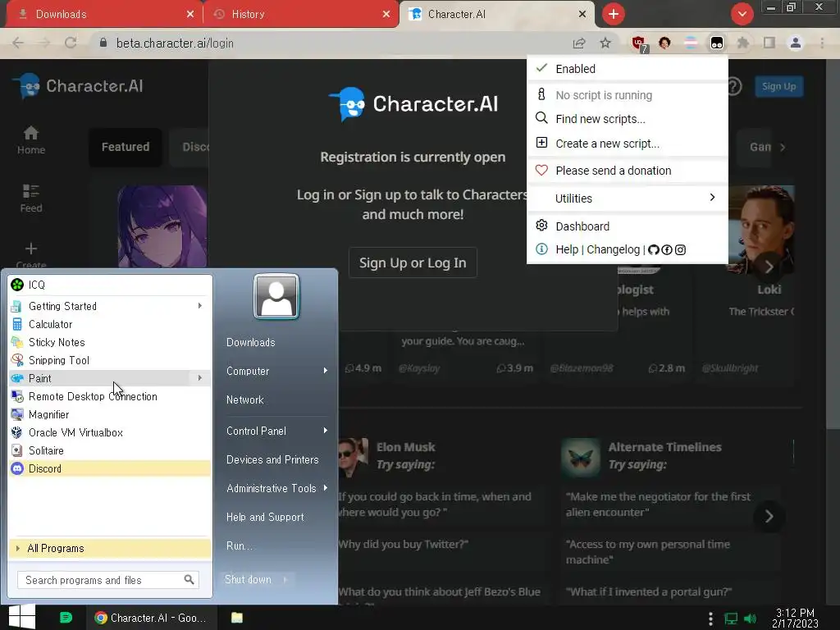Image resolution: width=840 pixels, height=630 pixels.
Task: Advance suggestion cards with right arrow
Action: pos(769,517)
